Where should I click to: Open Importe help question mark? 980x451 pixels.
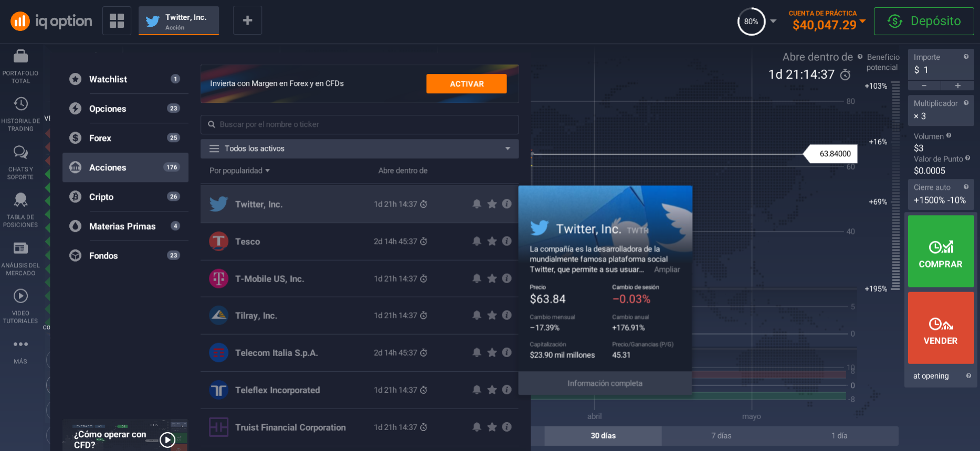[x=966, y=57]
